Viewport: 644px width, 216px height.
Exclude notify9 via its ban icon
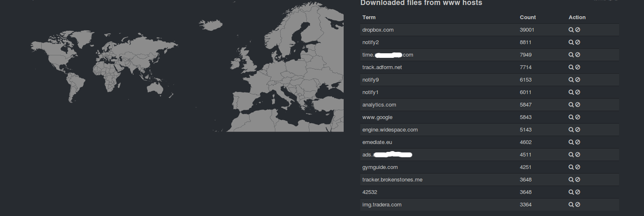(x=578, y=80)
